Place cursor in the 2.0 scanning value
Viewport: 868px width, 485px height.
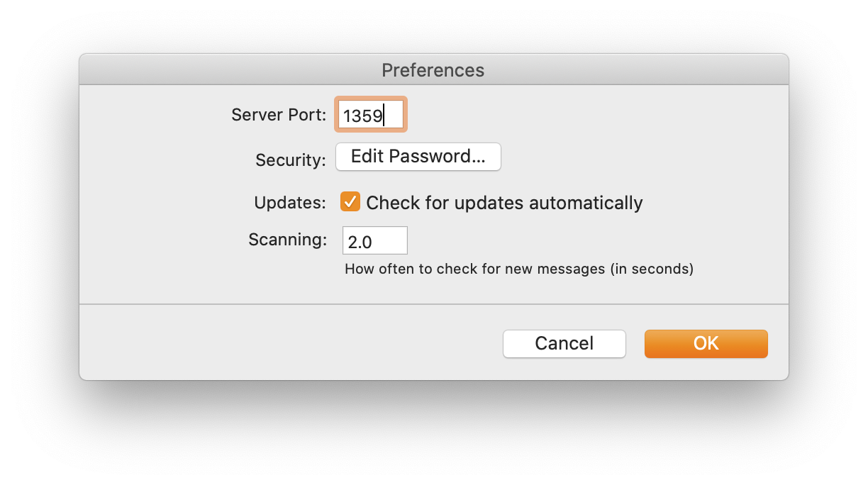pyautogui.click(x=360, y=242)
